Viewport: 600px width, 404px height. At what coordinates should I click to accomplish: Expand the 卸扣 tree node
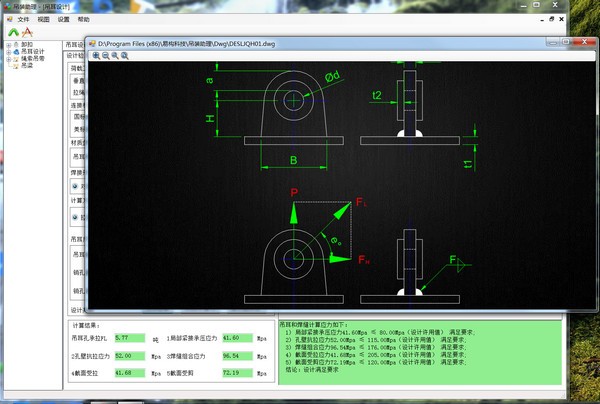pyautogui.click(x=8, y=45)
